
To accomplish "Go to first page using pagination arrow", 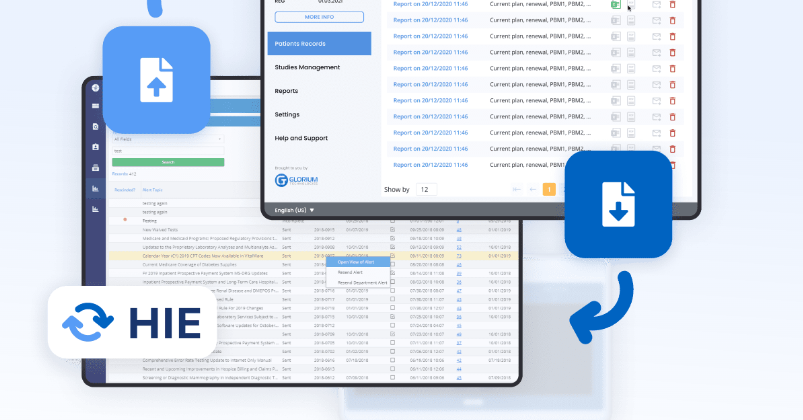I will (517, 189).
